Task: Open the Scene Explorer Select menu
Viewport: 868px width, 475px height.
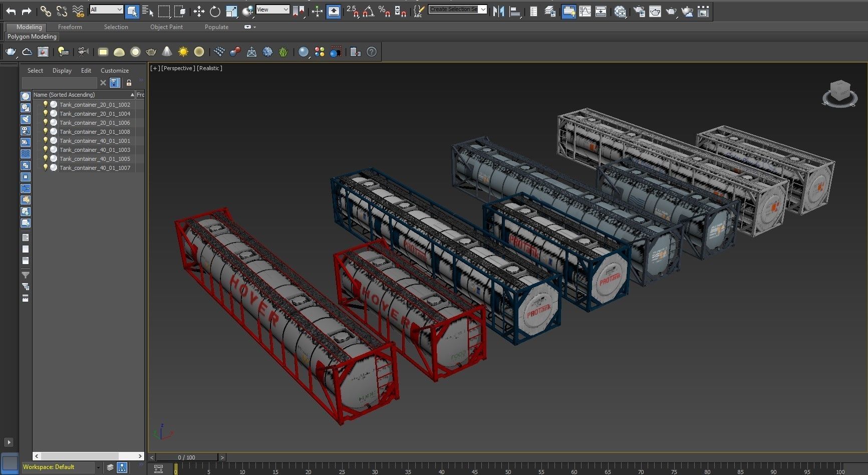Action: point(35,71)
